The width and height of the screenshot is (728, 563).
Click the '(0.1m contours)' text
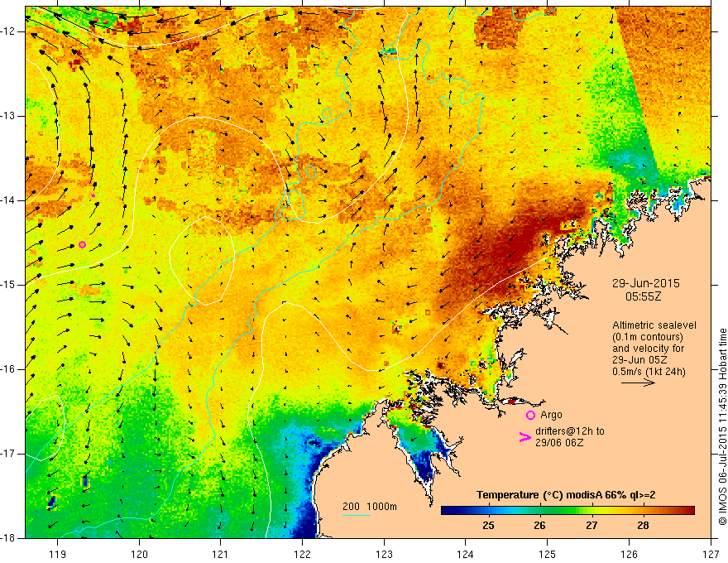(648, 337)
